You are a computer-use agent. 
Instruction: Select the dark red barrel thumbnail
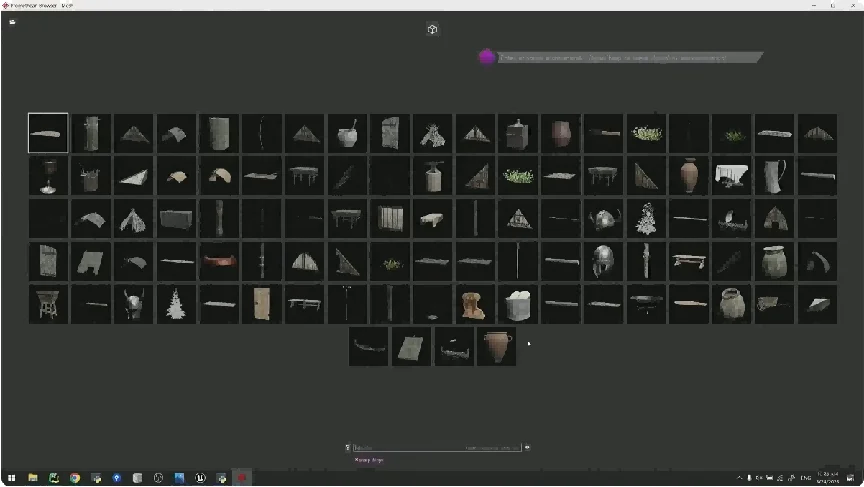561,133
